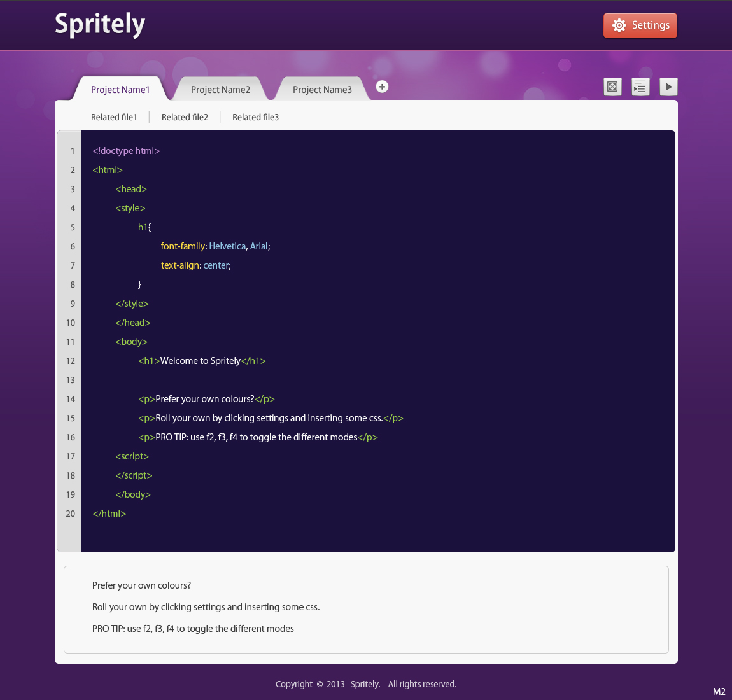Click inside the preview output panel
This screenshot has width=732, height=700.
click(x=366, y=608)
